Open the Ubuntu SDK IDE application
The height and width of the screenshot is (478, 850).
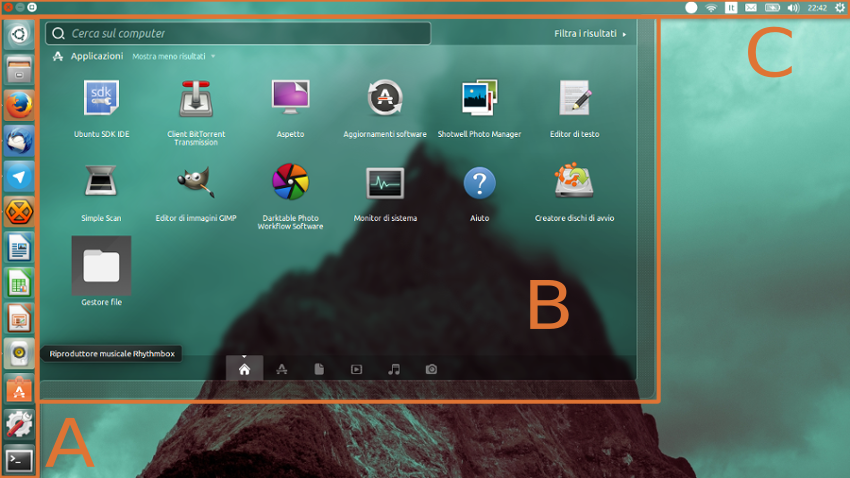pyautogui.click(x=101, y=99)
